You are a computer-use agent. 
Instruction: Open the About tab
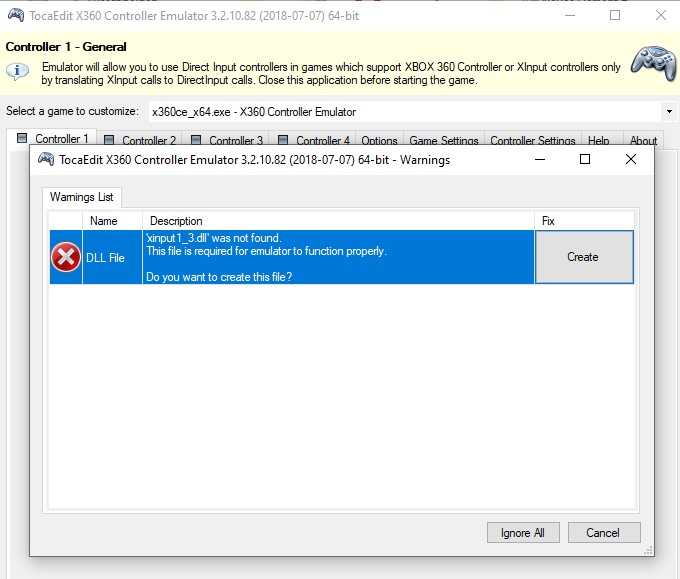tap(643, 141)
